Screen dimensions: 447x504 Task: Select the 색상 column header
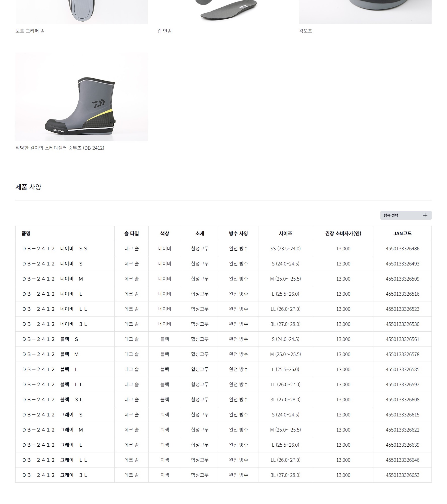coord(165,234)
